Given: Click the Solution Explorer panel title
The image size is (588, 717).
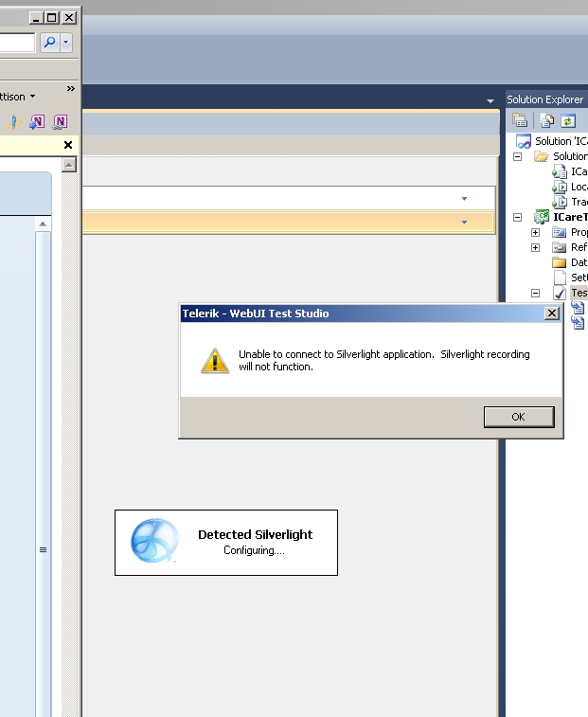Looking at the screenshot, I should tap(544, 99).
